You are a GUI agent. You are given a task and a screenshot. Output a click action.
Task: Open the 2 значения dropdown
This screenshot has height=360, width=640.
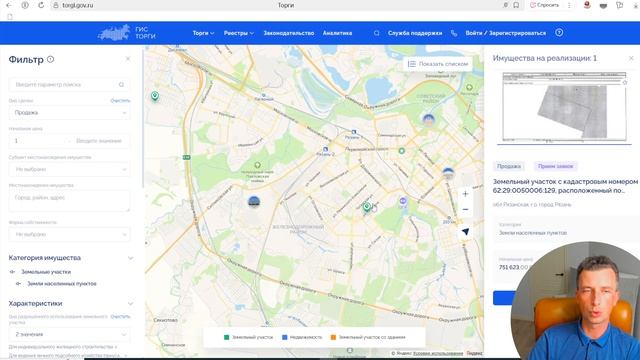69,334
